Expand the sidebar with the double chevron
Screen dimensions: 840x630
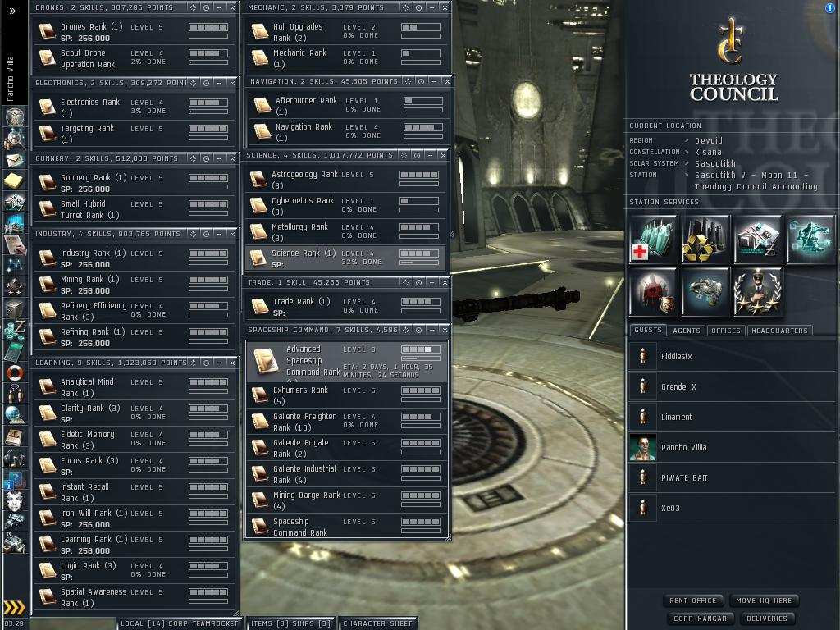pos(13,11)
